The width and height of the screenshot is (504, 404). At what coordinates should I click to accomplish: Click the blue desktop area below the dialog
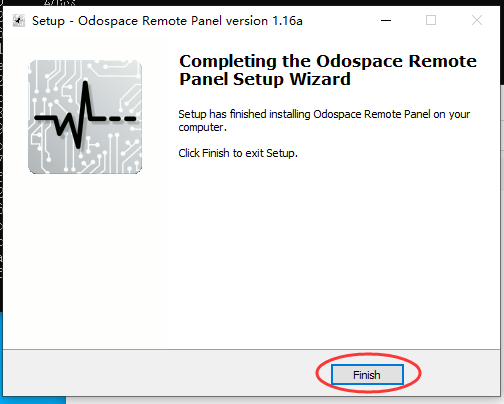33,400
